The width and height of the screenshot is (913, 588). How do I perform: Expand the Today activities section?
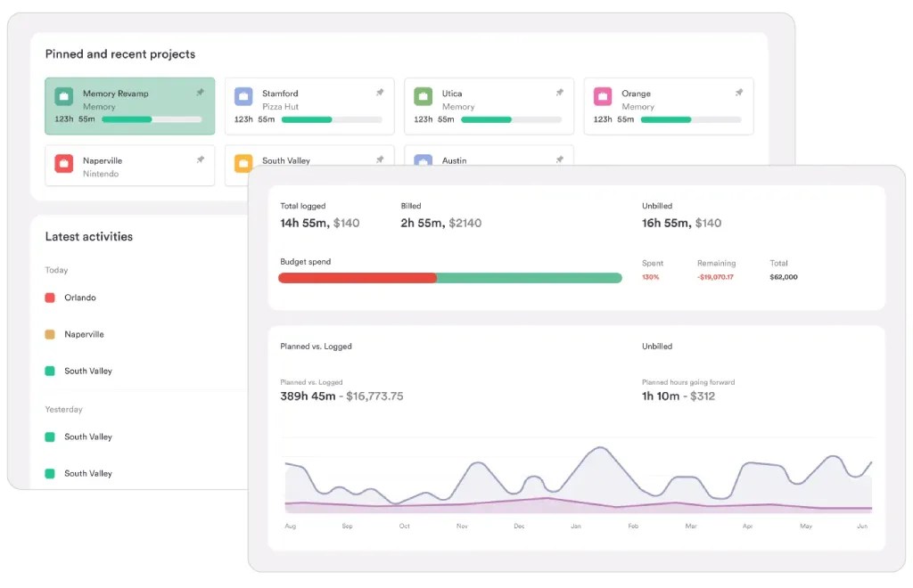[56, 270]
